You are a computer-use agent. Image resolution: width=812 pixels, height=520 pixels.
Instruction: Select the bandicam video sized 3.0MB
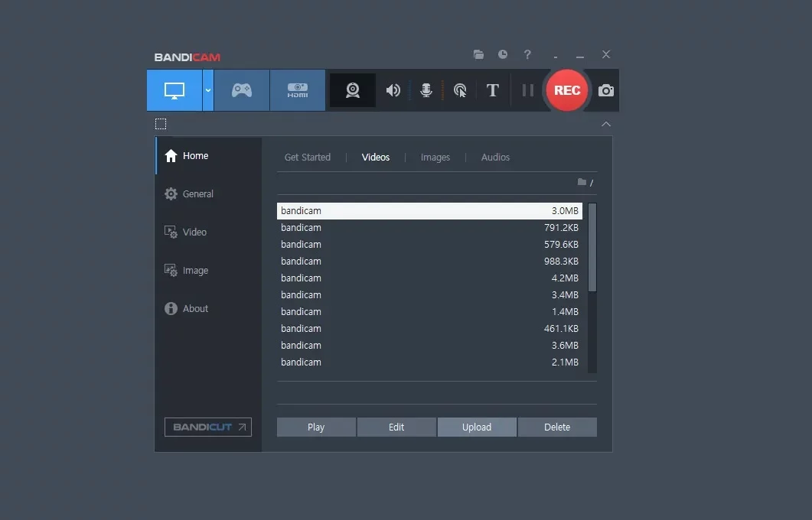point(429,211)
